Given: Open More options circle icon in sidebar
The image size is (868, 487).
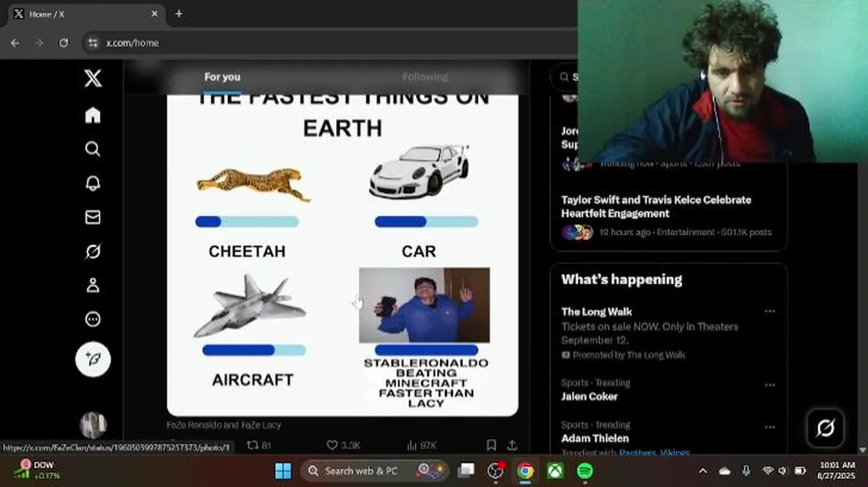Looking at the screenshot, I should (93, 319).
